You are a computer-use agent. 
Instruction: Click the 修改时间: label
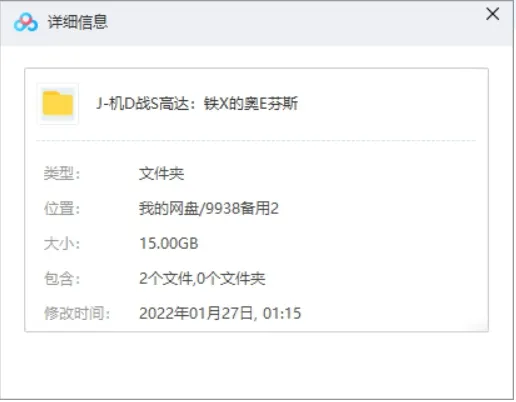(x=77, y=313)
